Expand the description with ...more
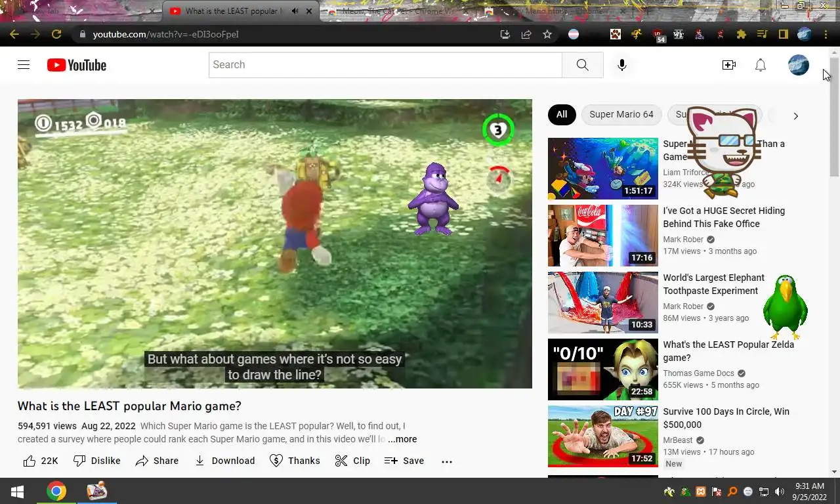This screenshot has width=840, height=504. (x=402, y=439)
